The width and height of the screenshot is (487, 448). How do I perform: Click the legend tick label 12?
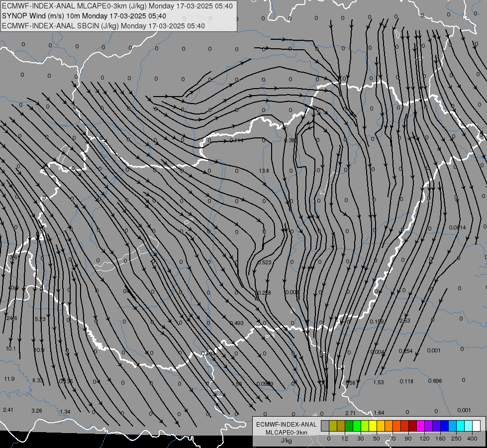344,439
